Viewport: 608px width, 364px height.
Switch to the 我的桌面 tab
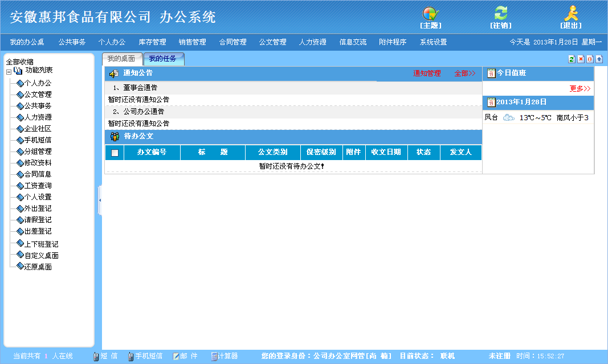tap(121, 59)
